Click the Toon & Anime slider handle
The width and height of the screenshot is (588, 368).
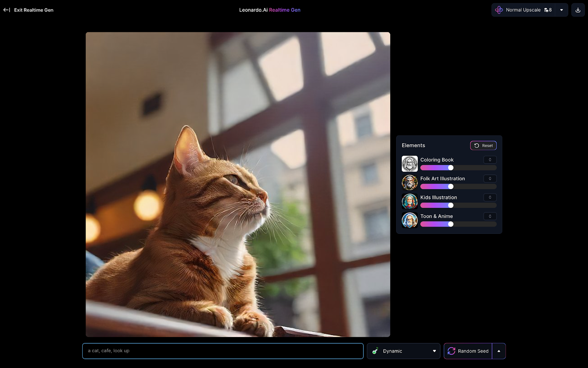click(451, 224)
